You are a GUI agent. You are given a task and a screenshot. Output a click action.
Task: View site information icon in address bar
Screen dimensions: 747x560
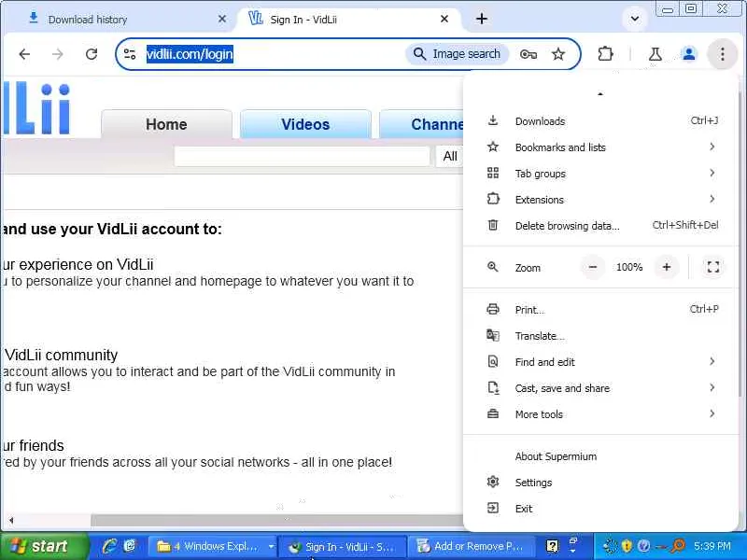[130, 54]
